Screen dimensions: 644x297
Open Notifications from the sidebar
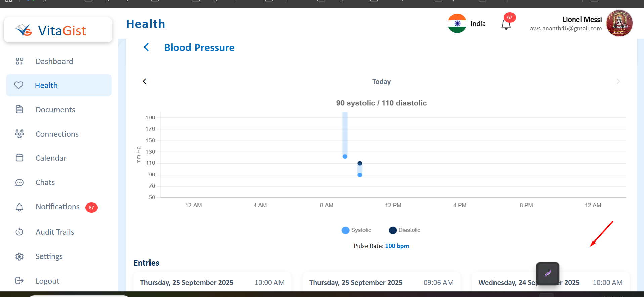(x=57, y=207)
